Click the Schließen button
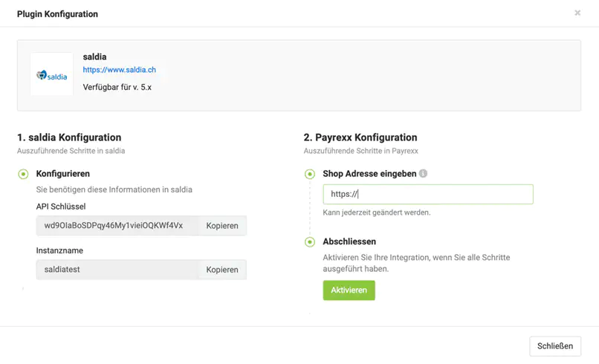The width and height of the screenshot is (599, 364). pyautogui.click(x=555, y=346)
